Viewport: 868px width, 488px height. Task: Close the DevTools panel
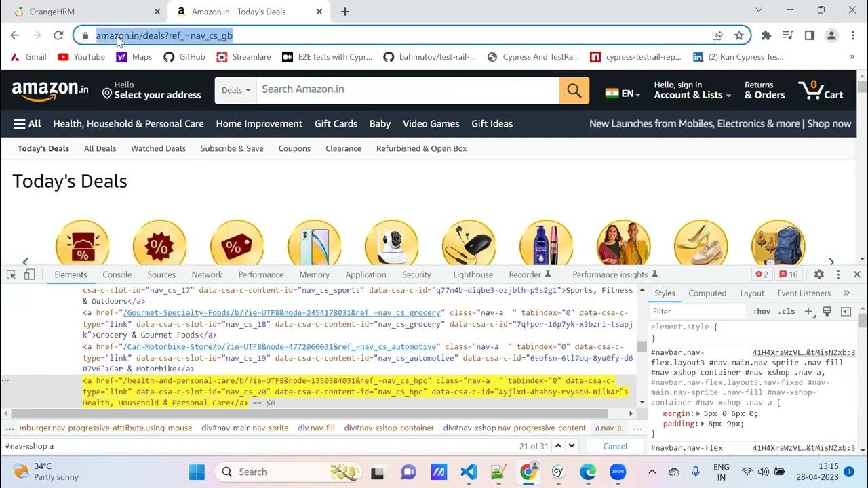click(x=857, y=274)
